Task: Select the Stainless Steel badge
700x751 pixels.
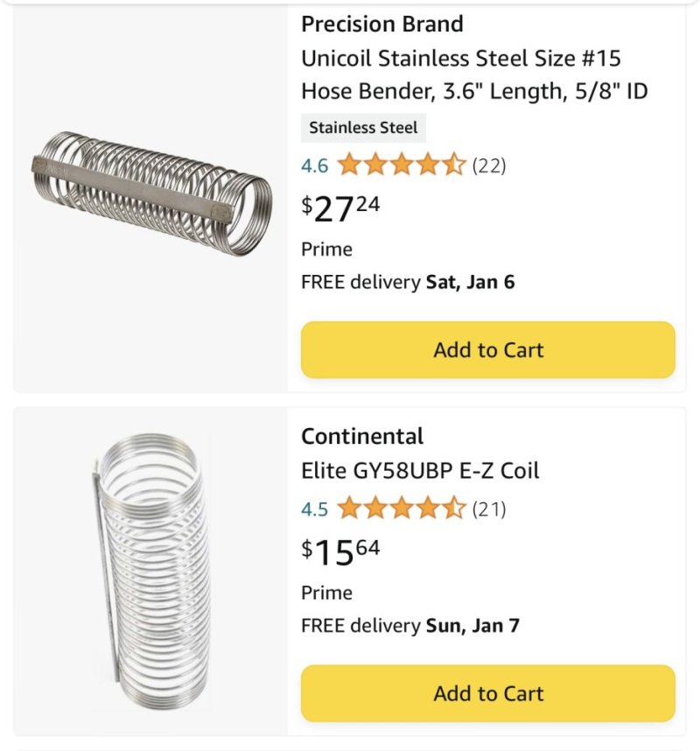Action: click(363, 128)
